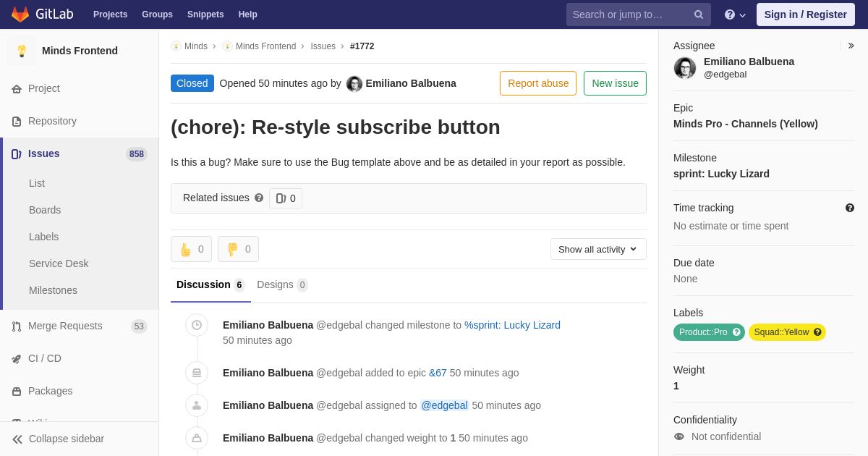868x456 pixels.
Task: Collapse the right sidebar with chevrons
Action: [x=851, y=46]
